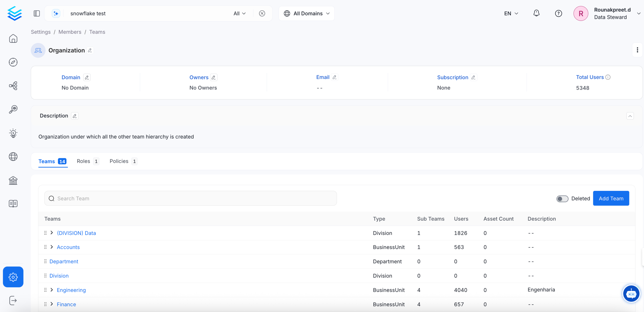Open the chatbot assistant icon

pyautogui.click(x=631, y=293)
